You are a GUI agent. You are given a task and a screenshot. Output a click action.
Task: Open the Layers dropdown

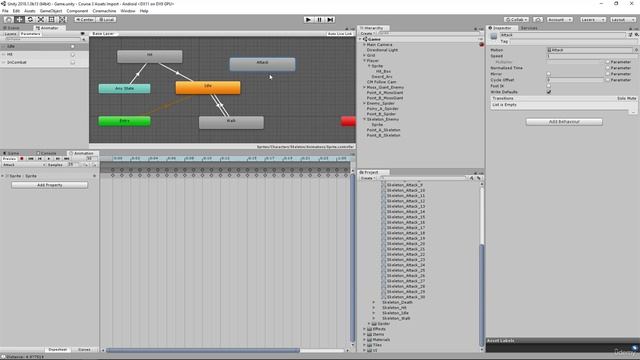pos(592,20)
